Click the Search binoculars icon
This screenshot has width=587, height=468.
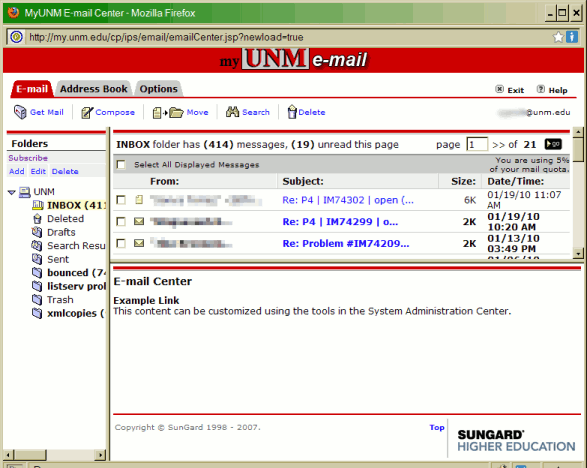click(232, 112)
